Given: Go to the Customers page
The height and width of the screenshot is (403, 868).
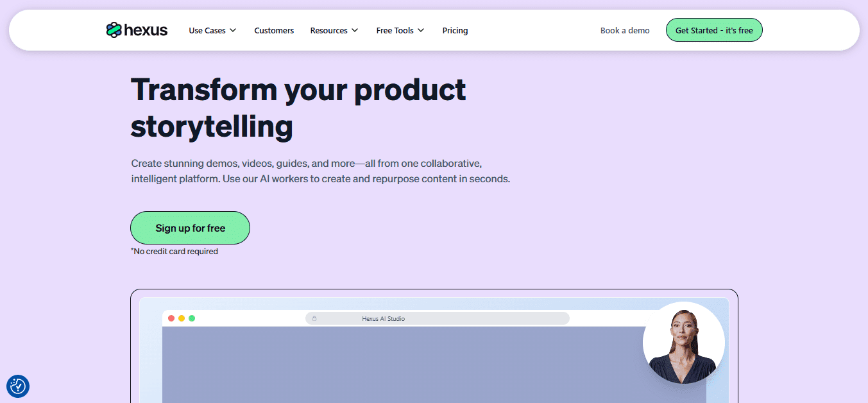Looking at the screenshot, I should (274, 30).
